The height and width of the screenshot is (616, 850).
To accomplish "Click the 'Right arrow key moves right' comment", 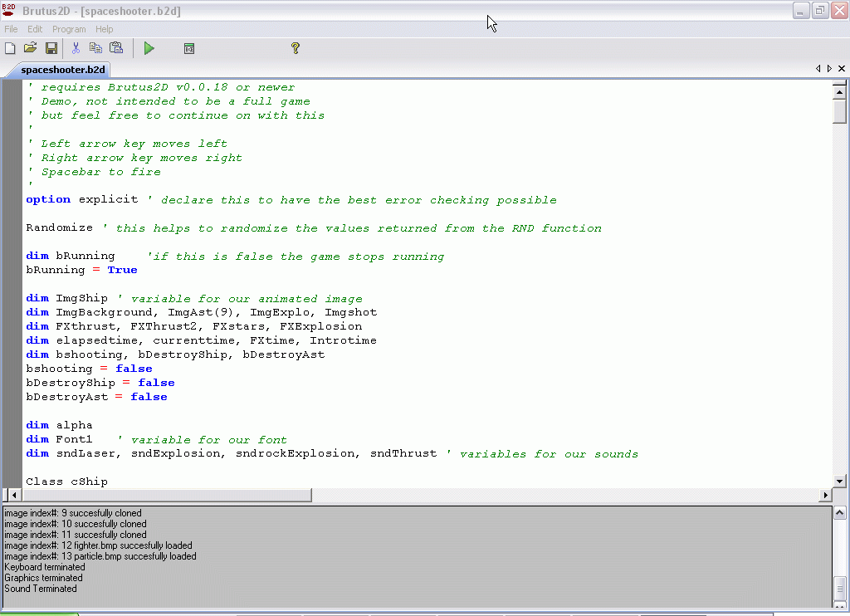I will [x=135, y=157].
